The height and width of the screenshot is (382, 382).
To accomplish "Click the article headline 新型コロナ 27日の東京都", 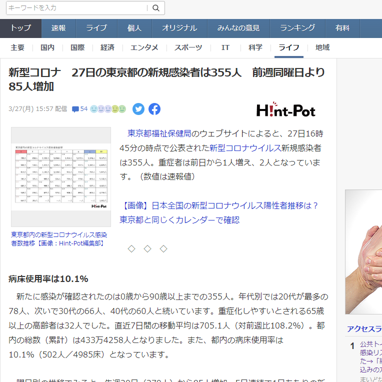I will 167,79.
